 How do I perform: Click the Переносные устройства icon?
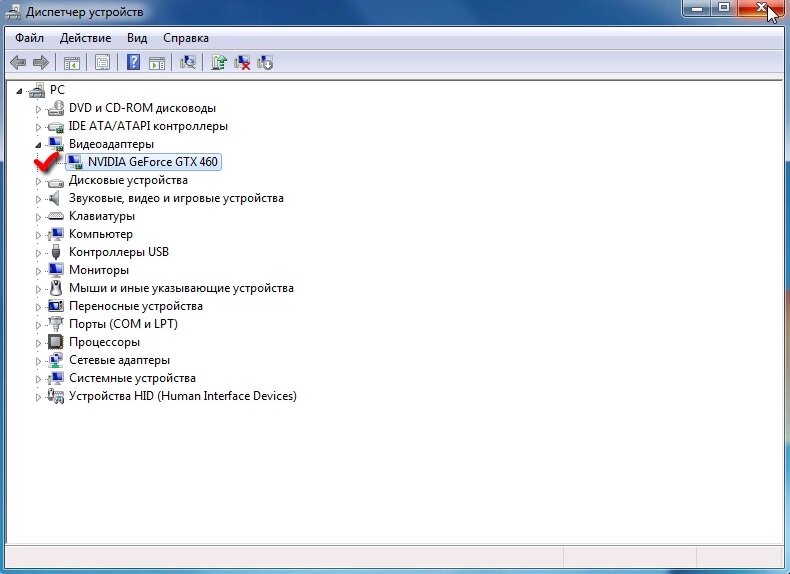(56, 306)
